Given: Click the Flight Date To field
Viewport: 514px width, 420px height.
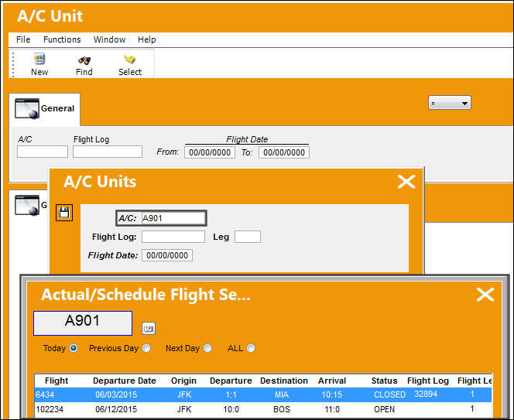Looking at the screenshot, I should pos(284,152).
